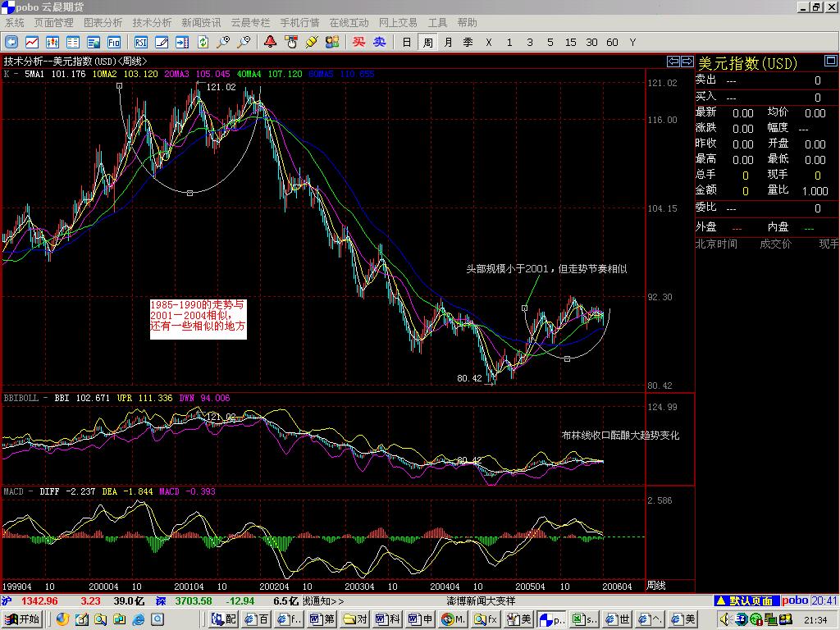
Task: Click the 头部规模小于2001 chart annotation
Action: (546, 268)
